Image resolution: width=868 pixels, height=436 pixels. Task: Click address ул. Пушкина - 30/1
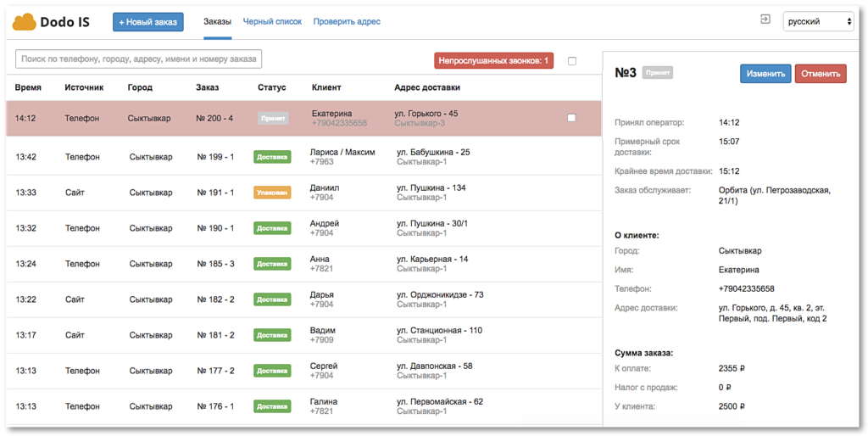click(433, 223)
